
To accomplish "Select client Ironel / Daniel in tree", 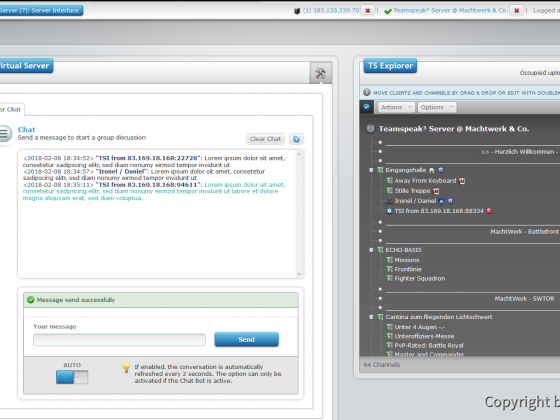I will pyautogui.click(x=415, y=201).
